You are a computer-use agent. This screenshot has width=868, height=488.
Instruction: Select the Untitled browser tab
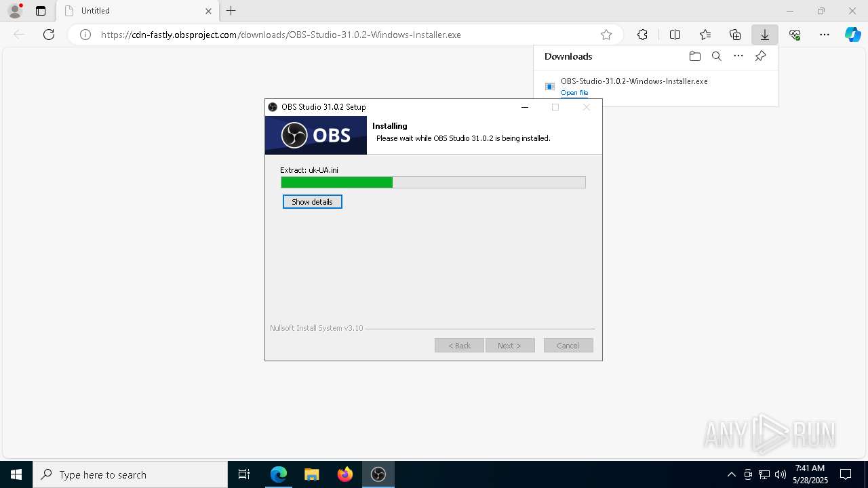click(x=138, y=11)
